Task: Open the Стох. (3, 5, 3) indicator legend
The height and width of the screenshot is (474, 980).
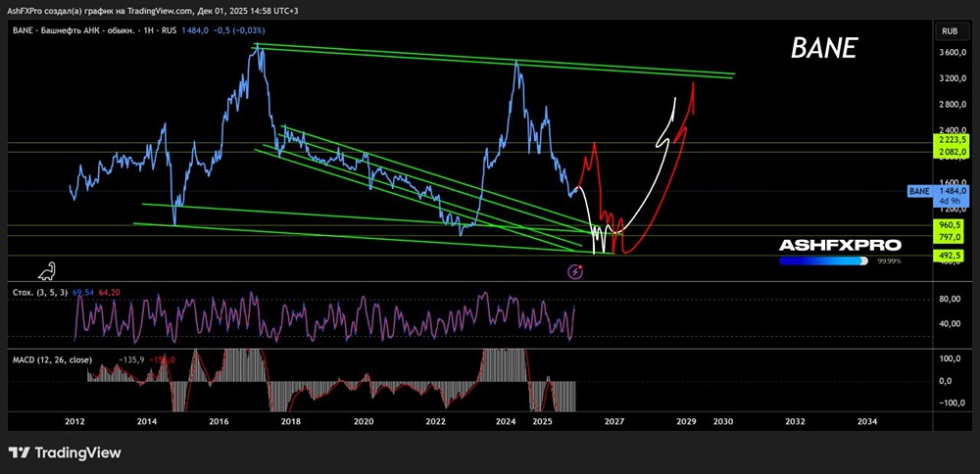Action: (40, 292)
